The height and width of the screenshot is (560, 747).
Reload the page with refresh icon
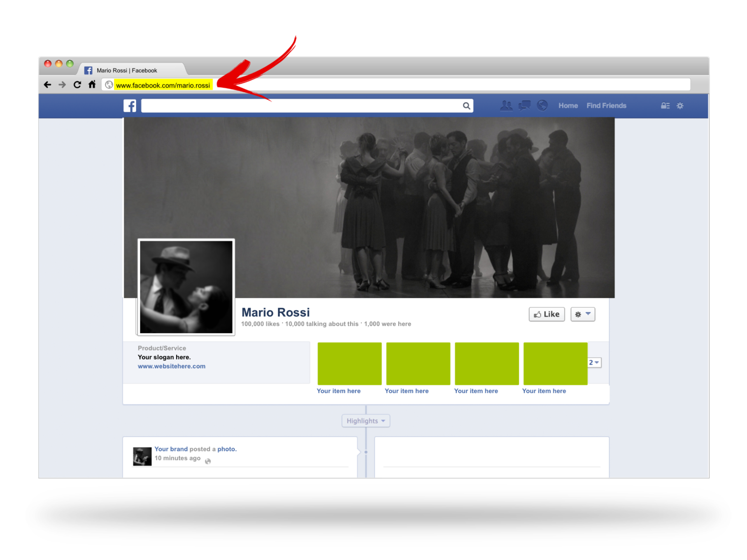click(x=77, y=84)
